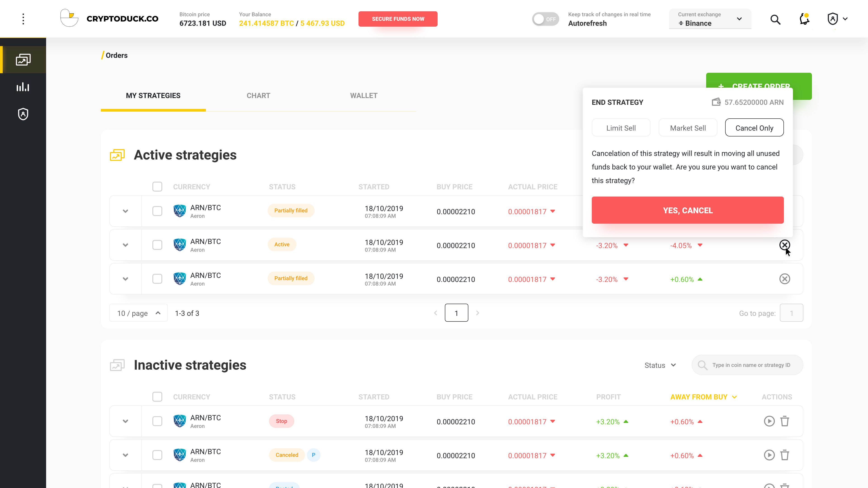Open the statistics bars icon in sidebar
Screen dimensions: 868x488
[x=23, y=87]
